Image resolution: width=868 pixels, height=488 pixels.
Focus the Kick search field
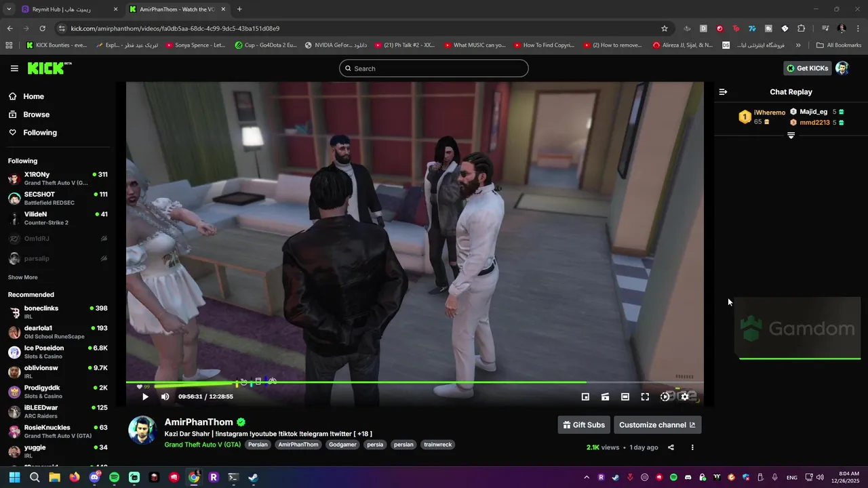[434, 68]
